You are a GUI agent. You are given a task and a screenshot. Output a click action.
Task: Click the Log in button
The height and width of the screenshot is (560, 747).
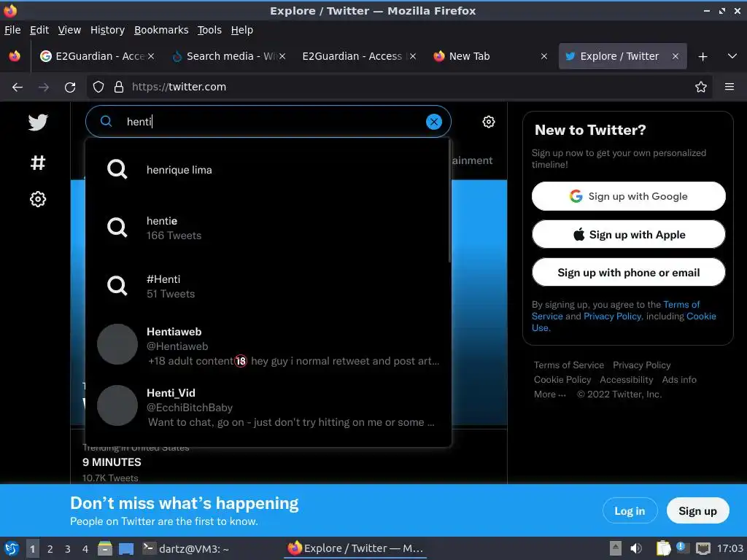click(x=630, y=511)
